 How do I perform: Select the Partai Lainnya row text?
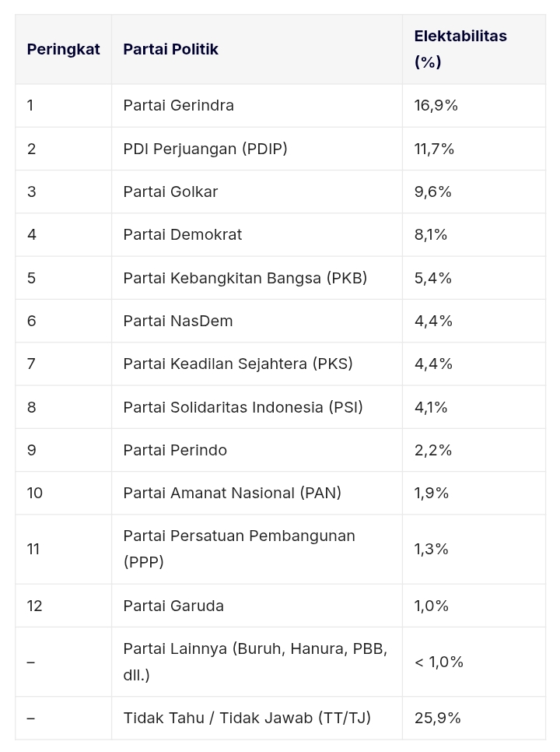255,662
